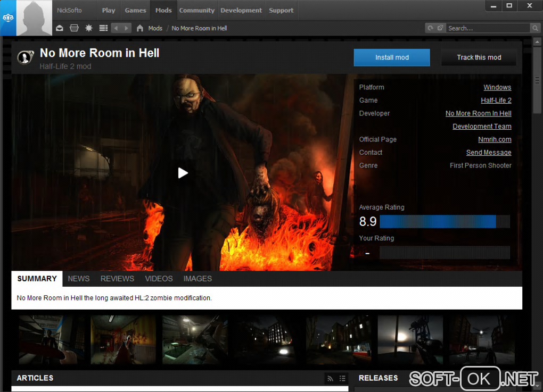Go back with the left arrow
Screen dimensions: 543x392
click(116, 28)
